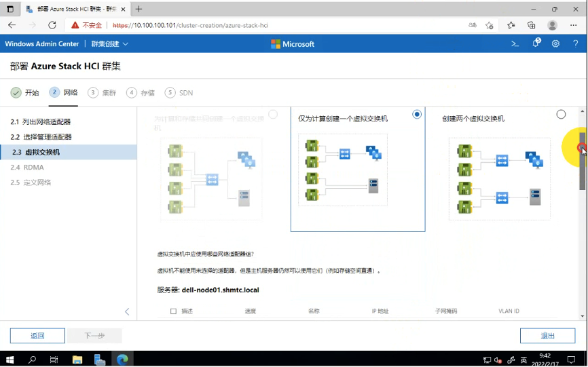
Task: Select 仅为计算创建一个虚拟交换机 radio button
Action: [417, 114]
